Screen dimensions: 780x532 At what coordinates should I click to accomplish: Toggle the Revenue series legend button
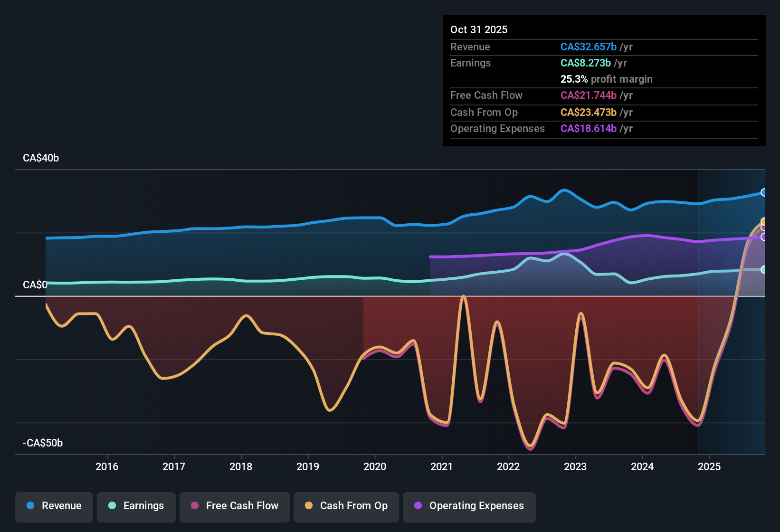(54, 507)
